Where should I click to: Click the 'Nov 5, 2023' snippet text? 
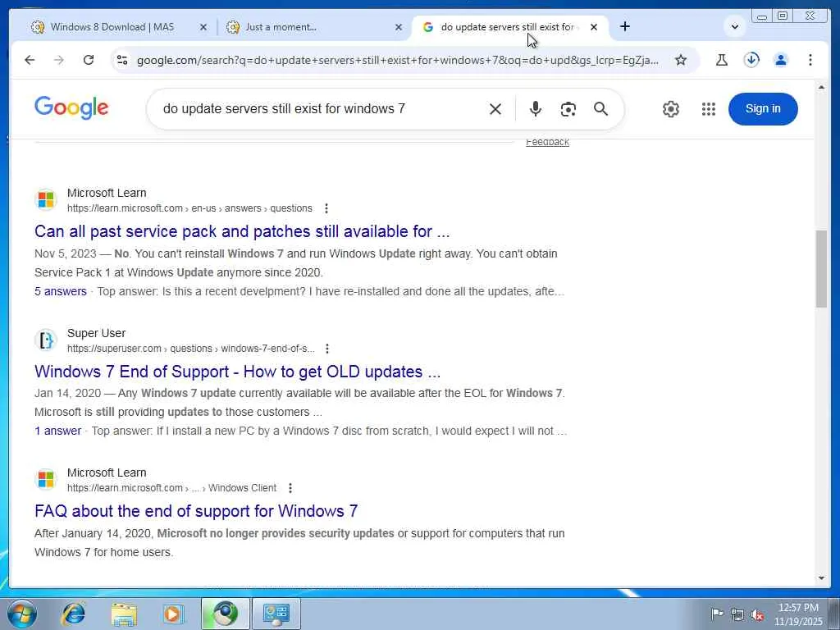(66, 253)
